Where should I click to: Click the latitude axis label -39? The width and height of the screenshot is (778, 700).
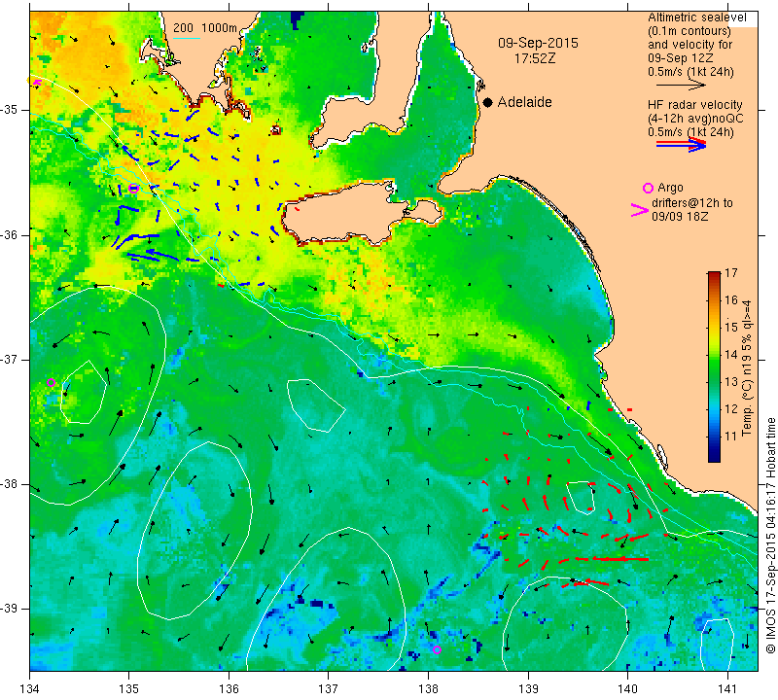[9, 609]
